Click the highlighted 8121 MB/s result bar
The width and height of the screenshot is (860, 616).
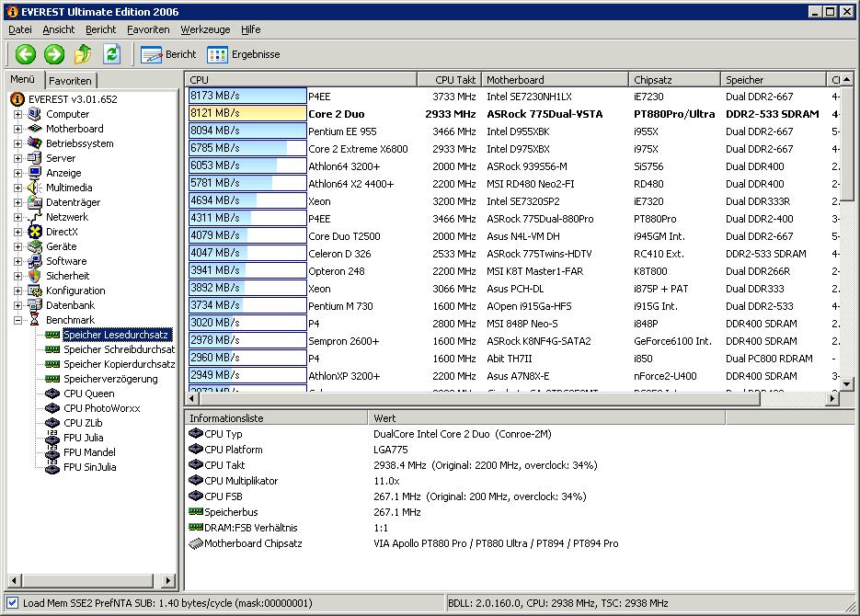pyautogui.click(x=247, y=113)
